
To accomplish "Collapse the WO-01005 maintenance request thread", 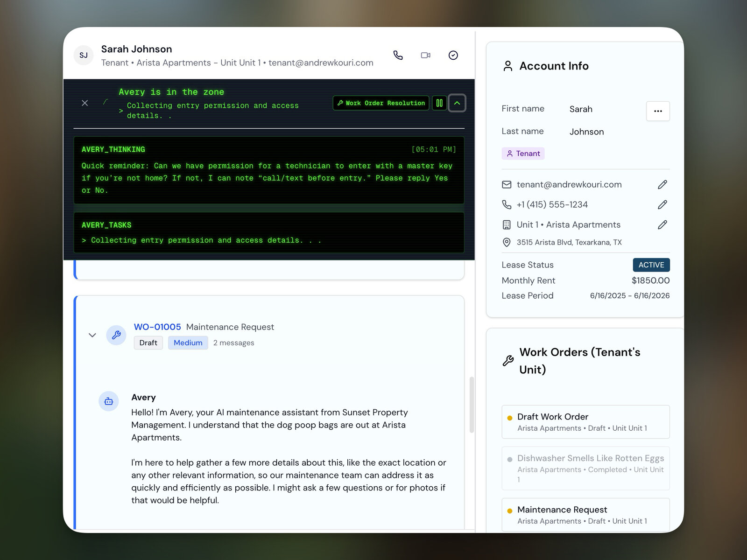I will [x=92, y=335].
